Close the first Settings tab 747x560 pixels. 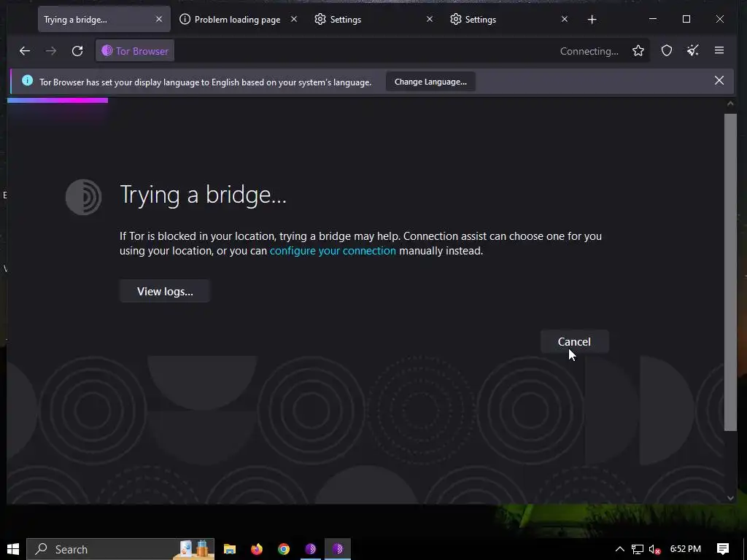429,19
